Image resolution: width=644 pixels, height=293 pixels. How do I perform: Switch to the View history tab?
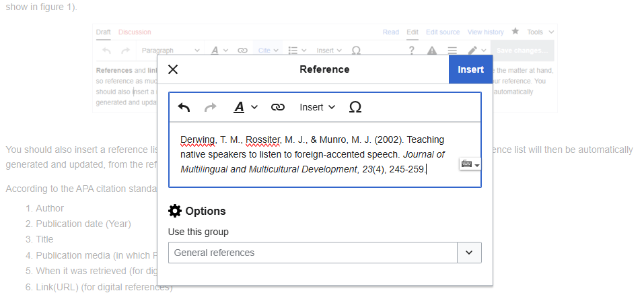click(485, 32)
